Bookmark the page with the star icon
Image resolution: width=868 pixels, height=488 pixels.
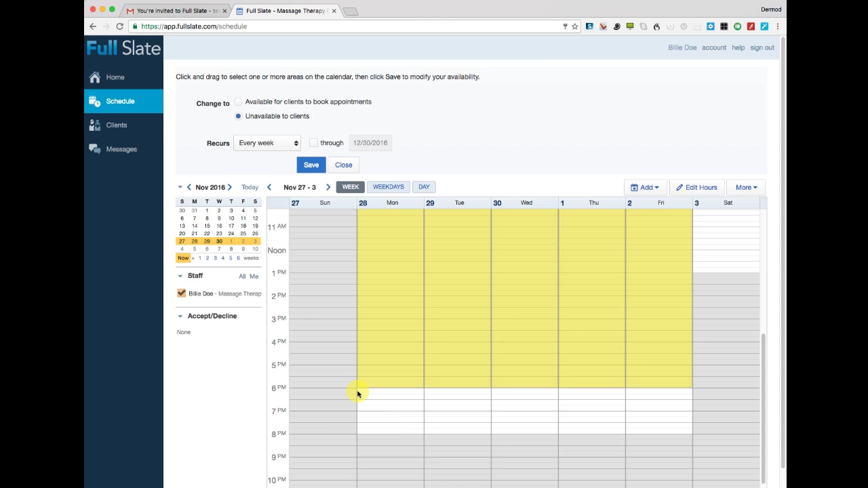575,26
